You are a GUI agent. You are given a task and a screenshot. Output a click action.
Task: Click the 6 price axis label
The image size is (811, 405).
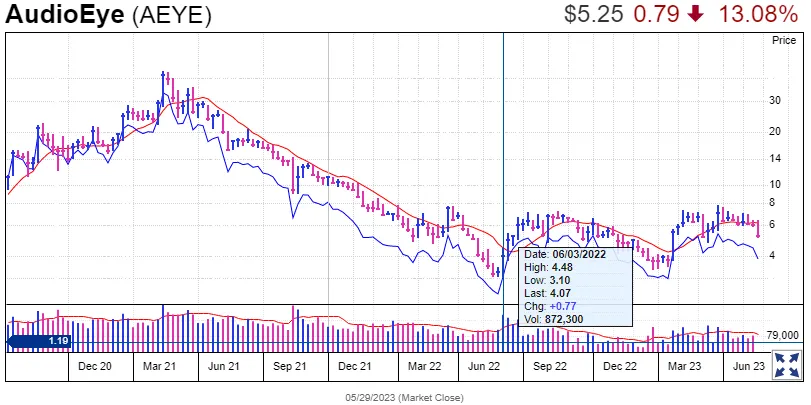coord(772,224)
